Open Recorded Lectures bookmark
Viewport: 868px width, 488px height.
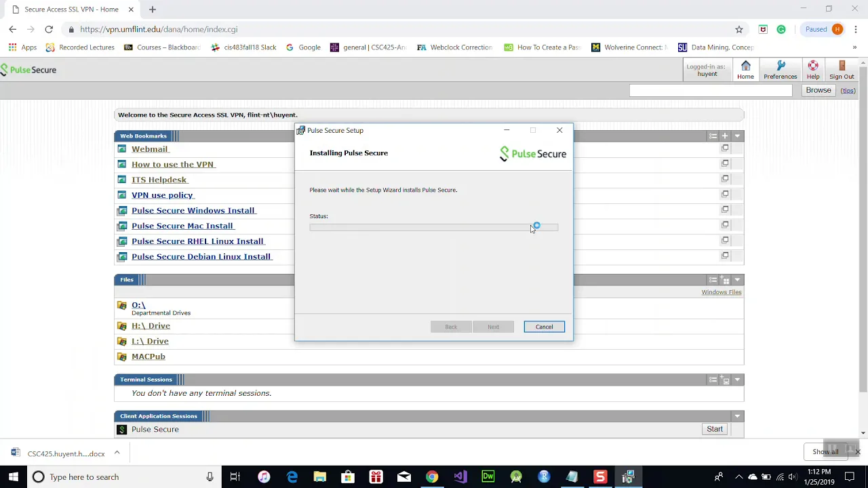[80, 47]
